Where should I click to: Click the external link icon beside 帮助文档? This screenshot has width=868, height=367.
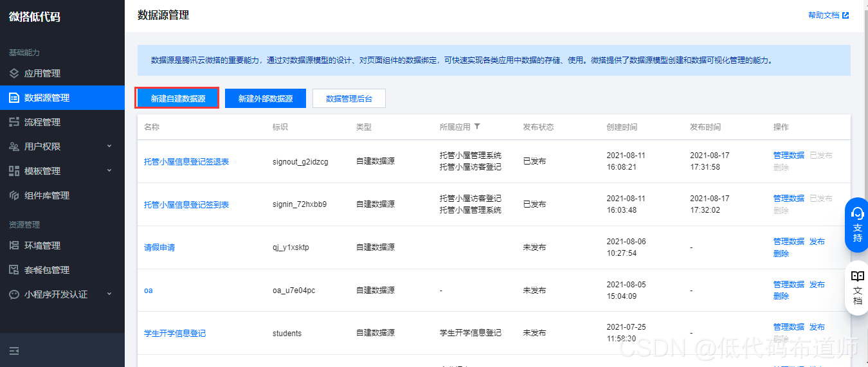tap(845, 15)
